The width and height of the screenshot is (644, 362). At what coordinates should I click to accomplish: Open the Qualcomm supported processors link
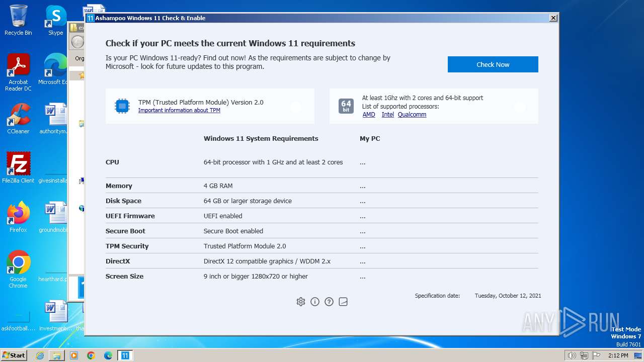click(x=412, y=115)
